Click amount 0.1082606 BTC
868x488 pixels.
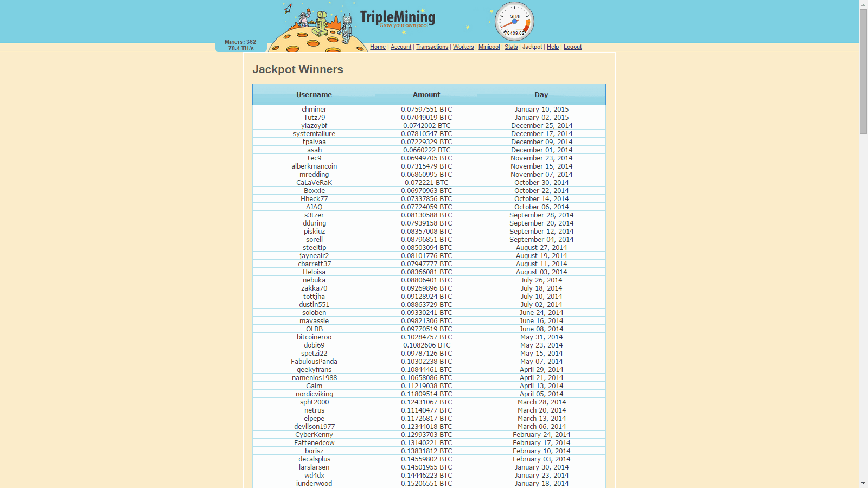pos(426,345)
